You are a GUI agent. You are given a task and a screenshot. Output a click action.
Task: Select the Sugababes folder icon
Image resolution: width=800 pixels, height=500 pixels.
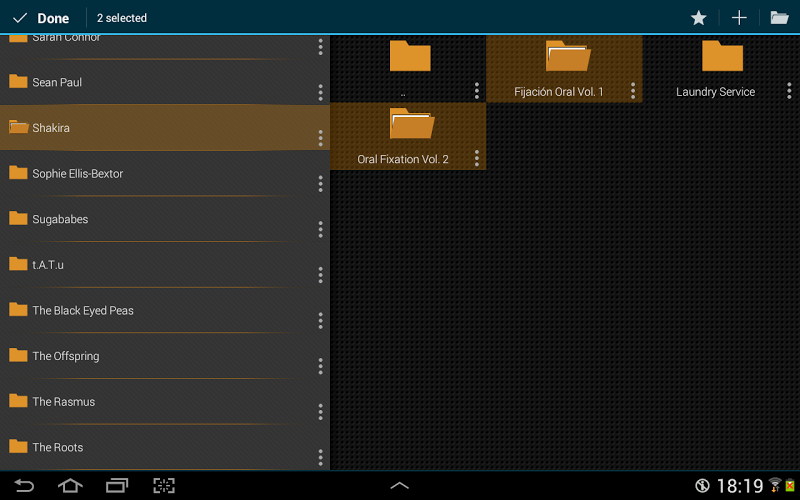[x=18, y=218]
